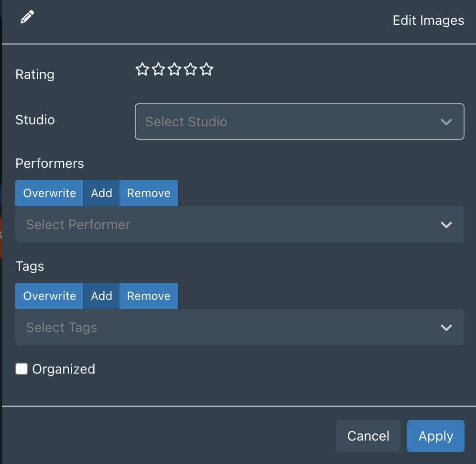Select Overwrite mode for Performers

[49, 193]
